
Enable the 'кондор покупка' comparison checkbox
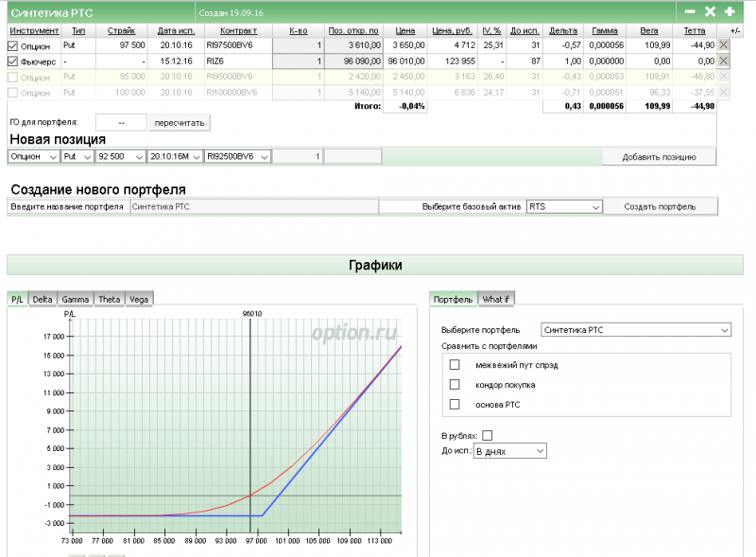pyautogui.click(x=455, y=385)
